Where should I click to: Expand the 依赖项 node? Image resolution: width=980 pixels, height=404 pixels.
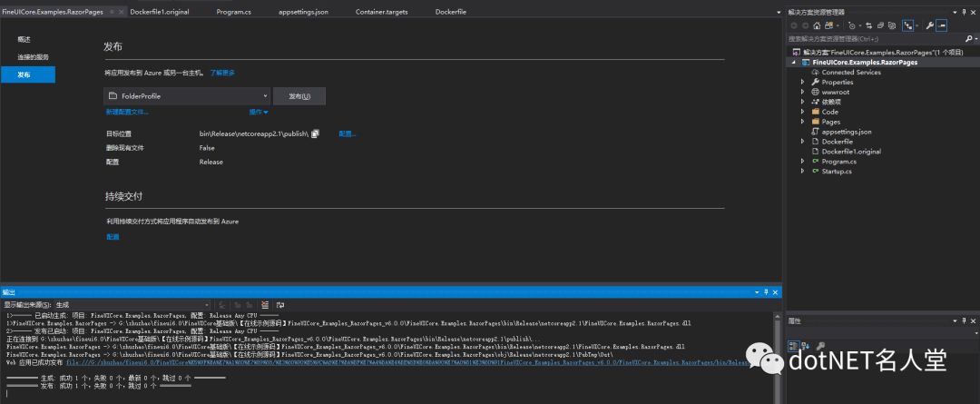pos(803,102)
